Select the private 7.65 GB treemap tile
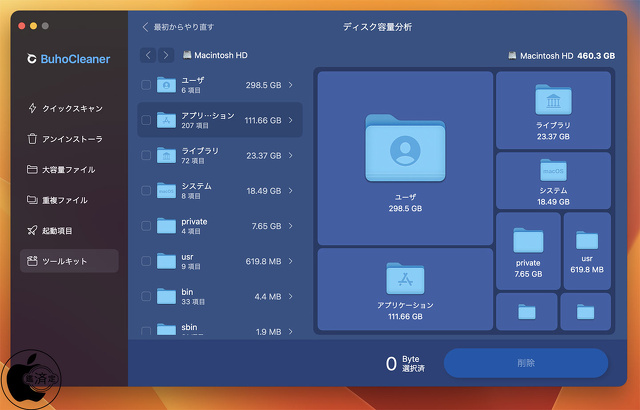Screen dimensions: 640x410 (528, 251)
